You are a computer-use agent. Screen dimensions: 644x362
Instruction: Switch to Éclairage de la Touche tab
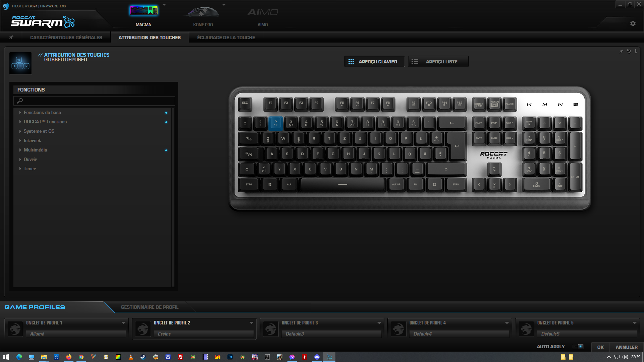[226, 38]
